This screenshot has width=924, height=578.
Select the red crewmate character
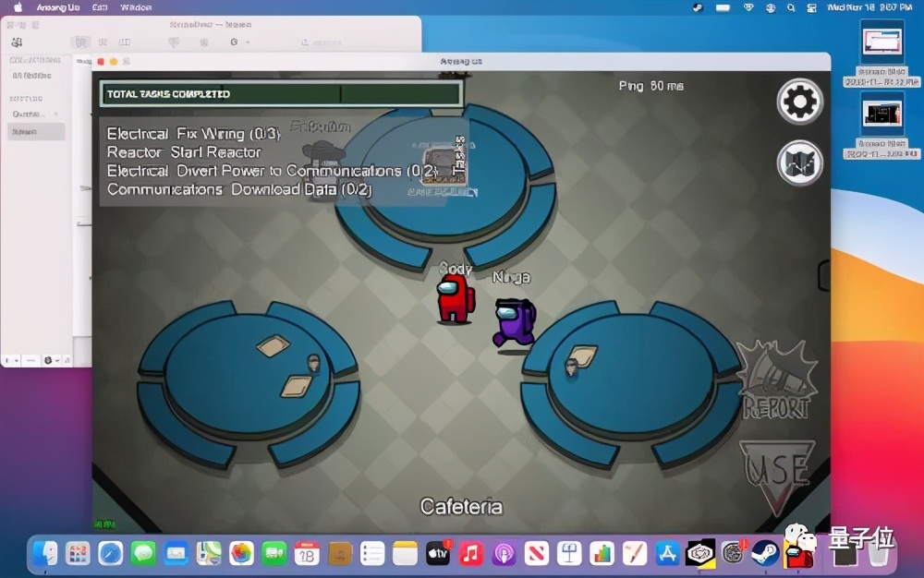pos(455,298)
